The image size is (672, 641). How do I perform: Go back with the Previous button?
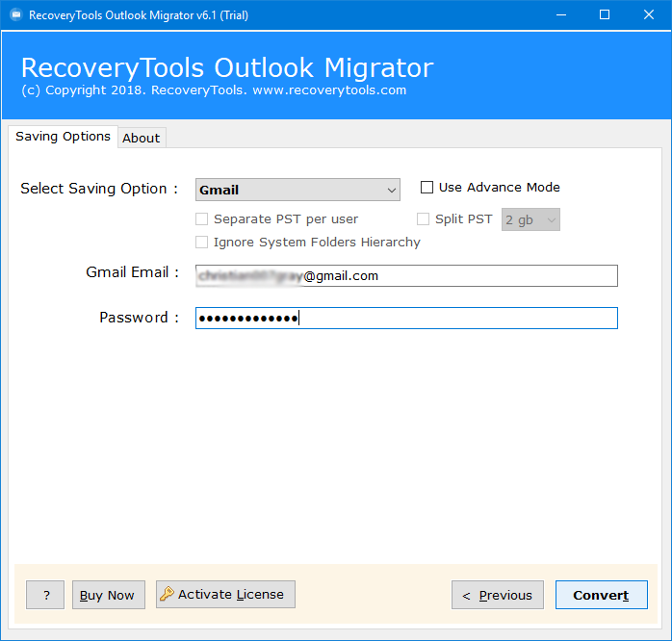[x=498, y=595]
